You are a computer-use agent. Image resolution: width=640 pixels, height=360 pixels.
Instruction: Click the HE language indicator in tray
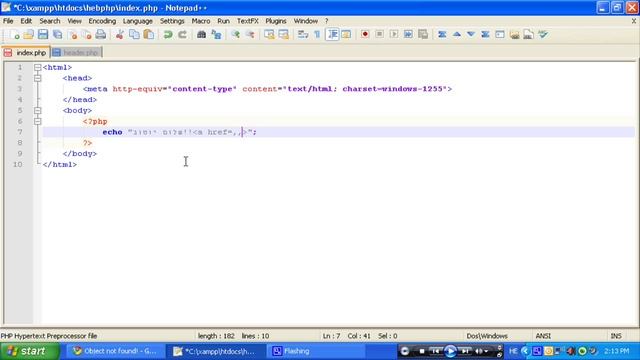pos(513,351)
